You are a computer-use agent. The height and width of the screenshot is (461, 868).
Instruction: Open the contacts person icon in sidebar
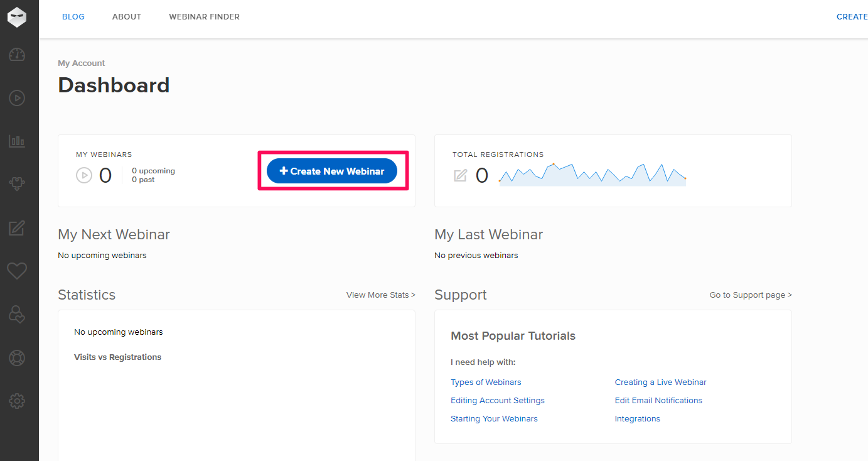pos(16,315)
